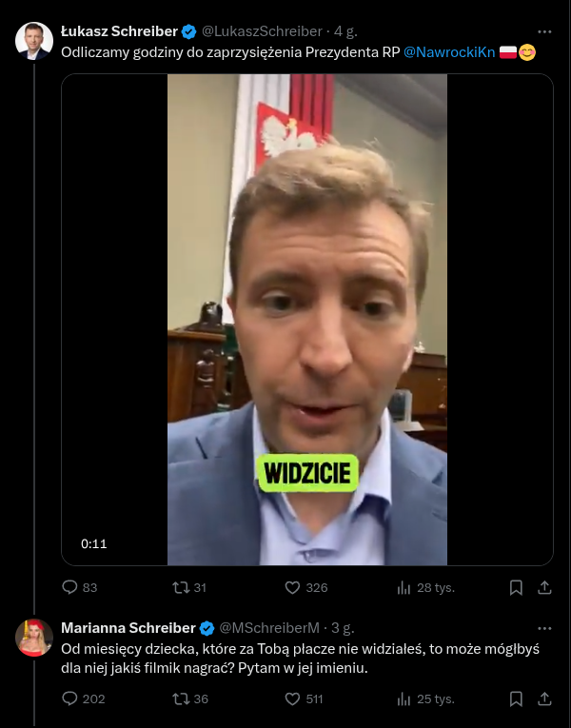This screenshot has width=571, height=728.
Task: Reply to Marianna Schreiber's comment
Action: tap(69, 699)
